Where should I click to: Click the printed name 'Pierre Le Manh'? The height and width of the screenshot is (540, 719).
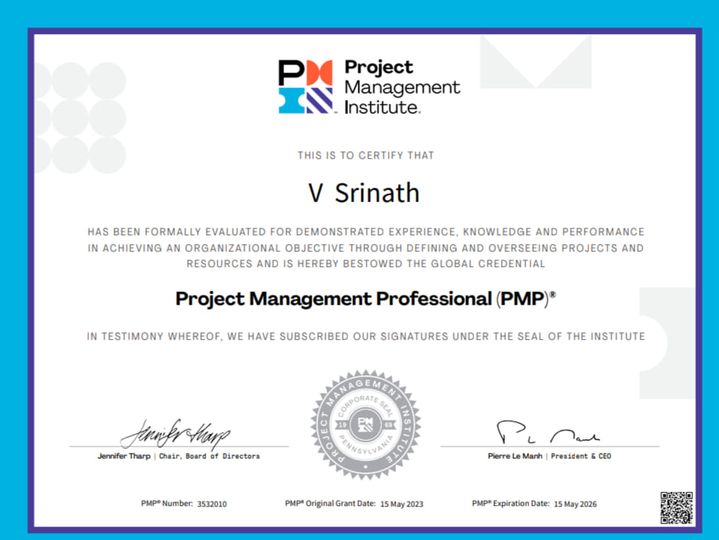tap(515, 456)
